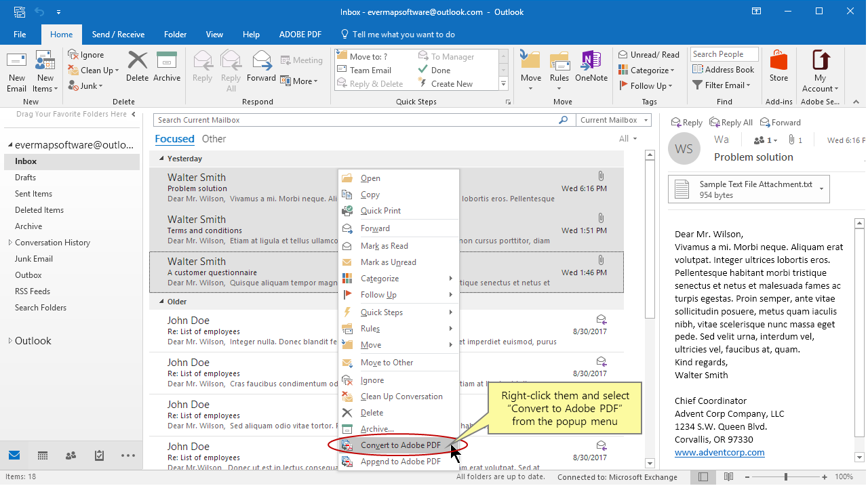Open more navigation options ellipsis
This screenshot has height=488, width=868.
tap(128, 455)
